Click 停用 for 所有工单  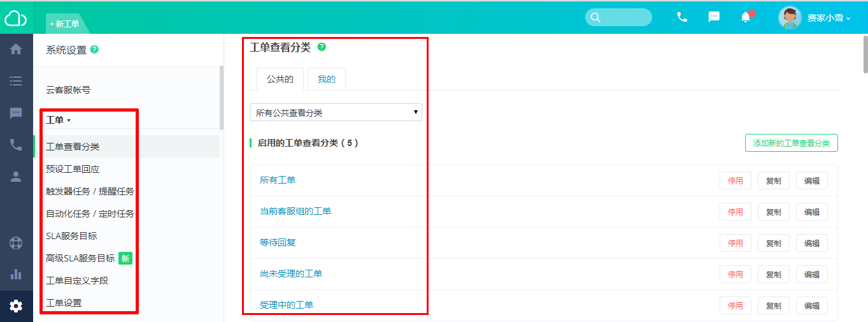[736, 180]
